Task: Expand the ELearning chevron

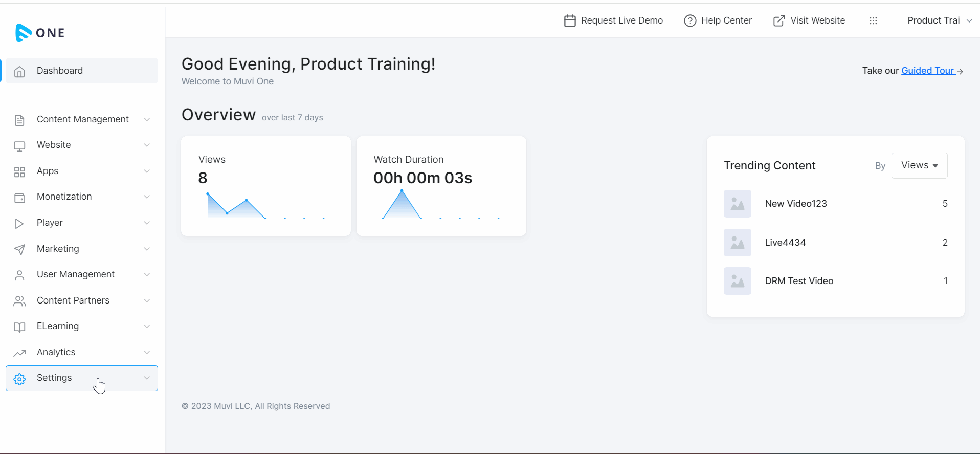Action: tap(147, 326)
